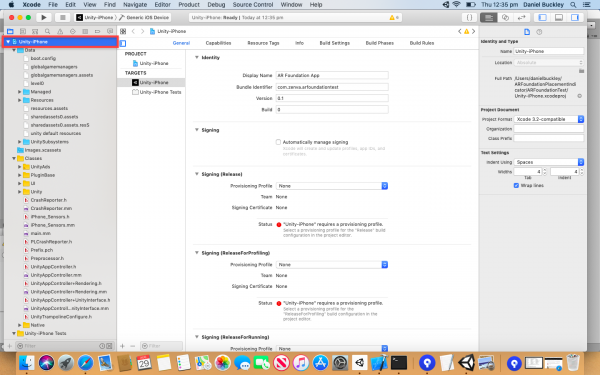Open the Source Control menu
The image size is (600, 375).
[253, 5]
